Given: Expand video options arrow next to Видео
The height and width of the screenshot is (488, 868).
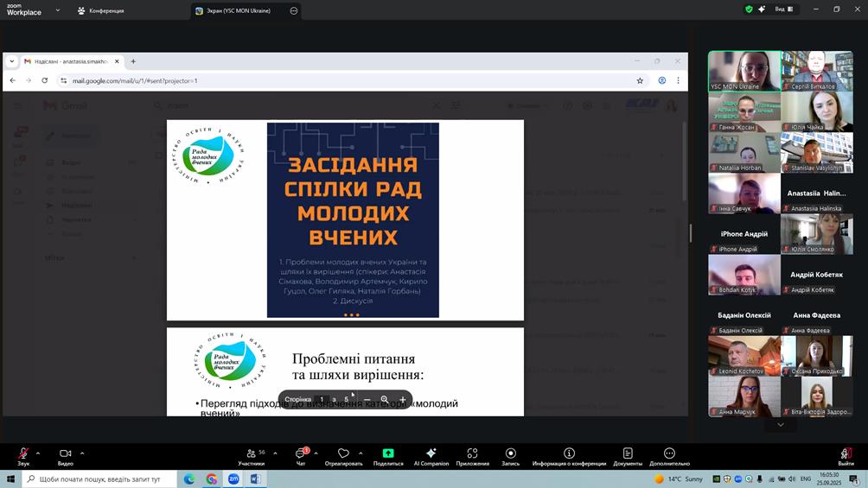Looking at the screenshot, I should click(82, 453).
